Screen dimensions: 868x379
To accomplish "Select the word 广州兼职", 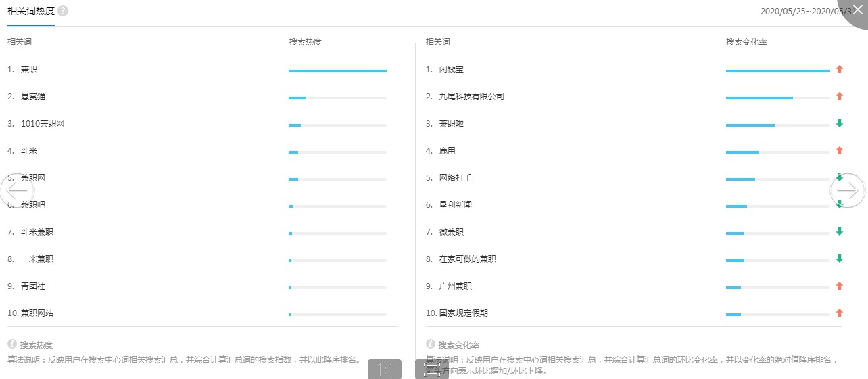I will (456, 286).
